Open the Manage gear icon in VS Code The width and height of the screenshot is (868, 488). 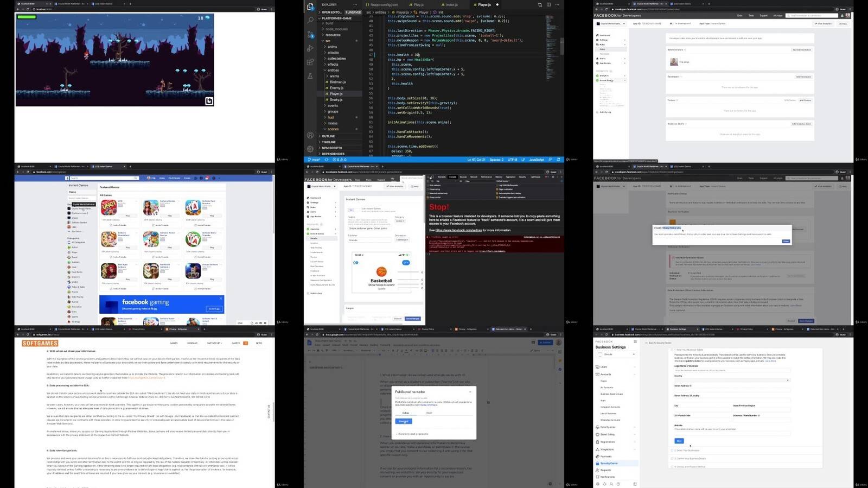tap(310, 149)
